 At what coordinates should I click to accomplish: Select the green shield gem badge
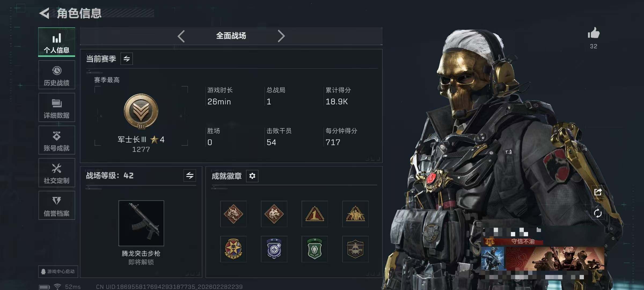(314, 249)
